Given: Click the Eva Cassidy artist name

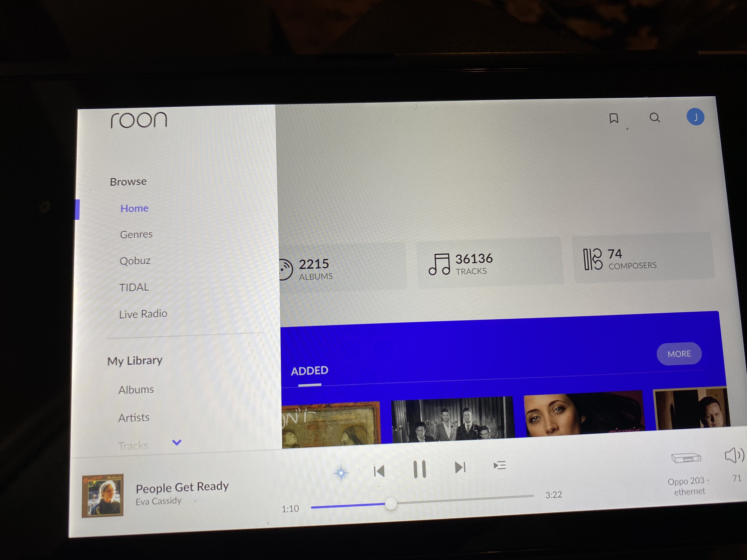Looking at the screenshot, I should click(x=158, y=501).
